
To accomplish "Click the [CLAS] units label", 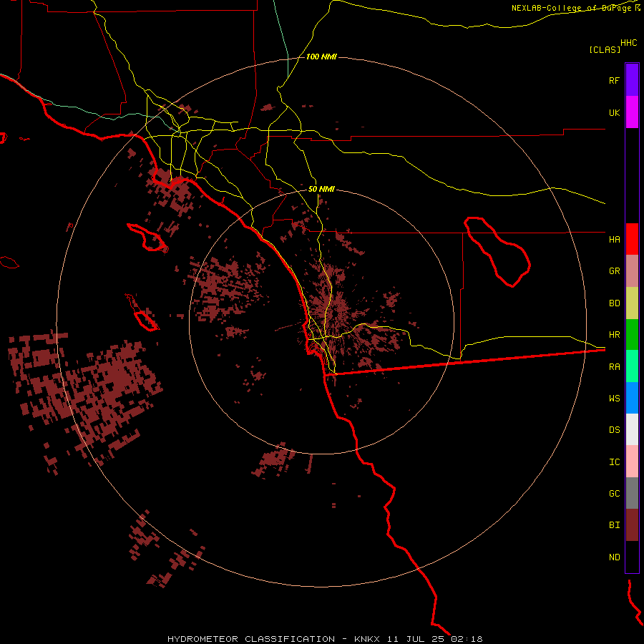I will click(x=605, y=49).
